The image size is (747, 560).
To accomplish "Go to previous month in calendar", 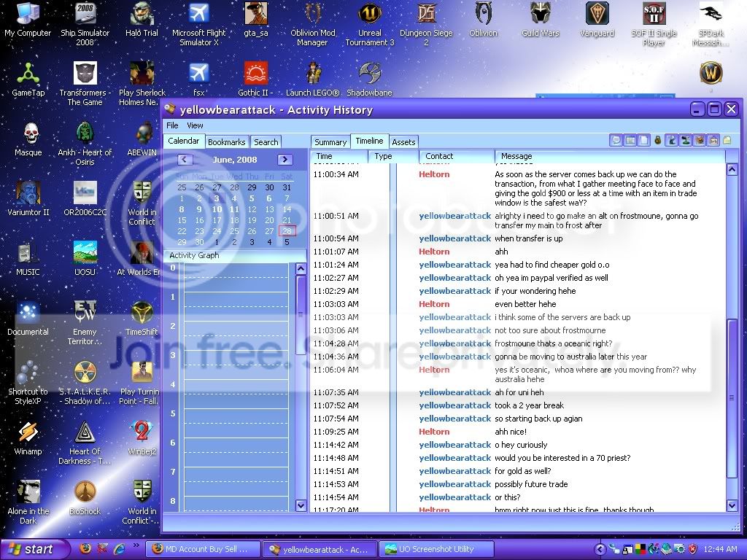I will pyautogui.click(x=185, y=160).
